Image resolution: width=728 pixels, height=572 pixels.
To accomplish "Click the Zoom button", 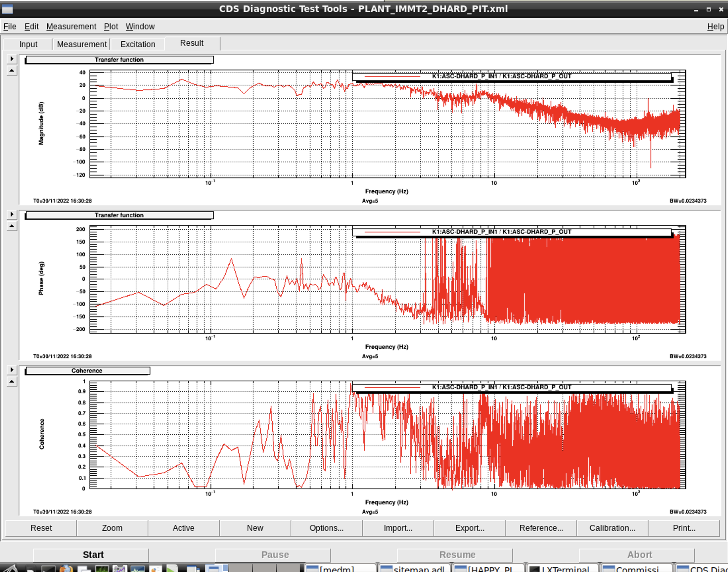I will coord(112,528).
